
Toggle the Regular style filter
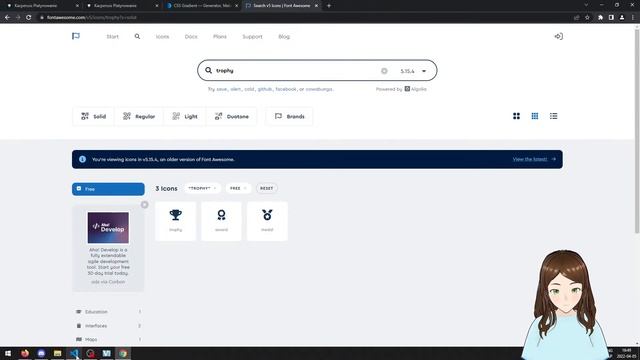coord(139,116)
